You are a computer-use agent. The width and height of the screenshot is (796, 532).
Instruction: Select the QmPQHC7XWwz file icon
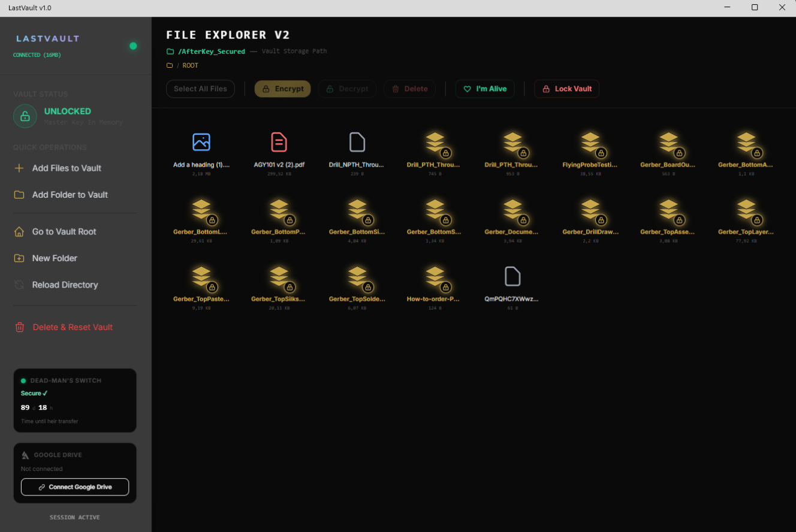point(512,277)
